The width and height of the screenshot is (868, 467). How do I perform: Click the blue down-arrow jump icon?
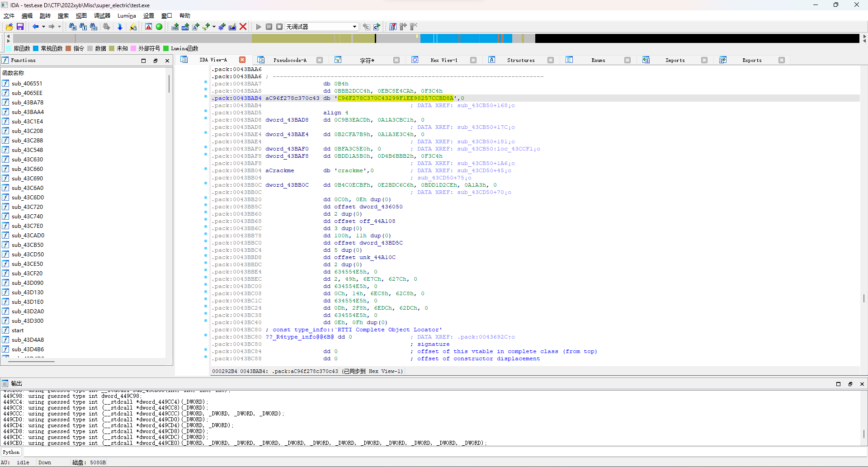pyautogui.click(x=120, y=27)
